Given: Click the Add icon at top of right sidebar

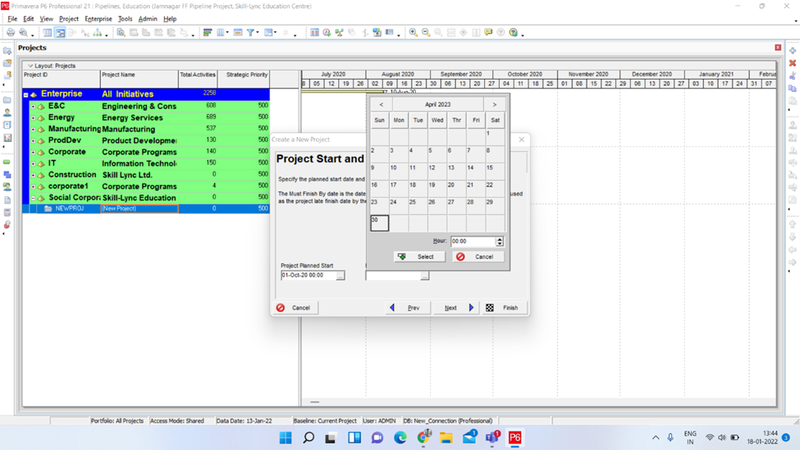Looking at the screenshot, I should [x=792, y=51].
